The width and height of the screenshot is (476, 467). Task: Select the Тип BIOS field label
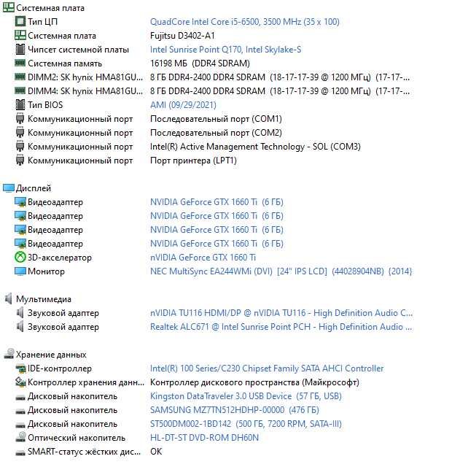point(45,105)
